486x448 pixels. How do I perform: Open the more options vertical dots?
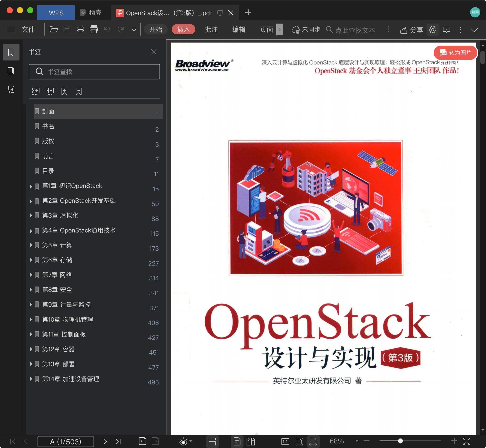[x=460, y=30]
